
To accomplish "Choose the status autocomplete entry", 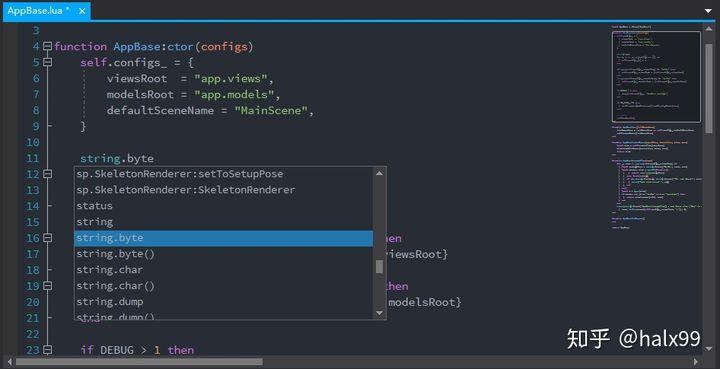I will (x=224, y=206).
